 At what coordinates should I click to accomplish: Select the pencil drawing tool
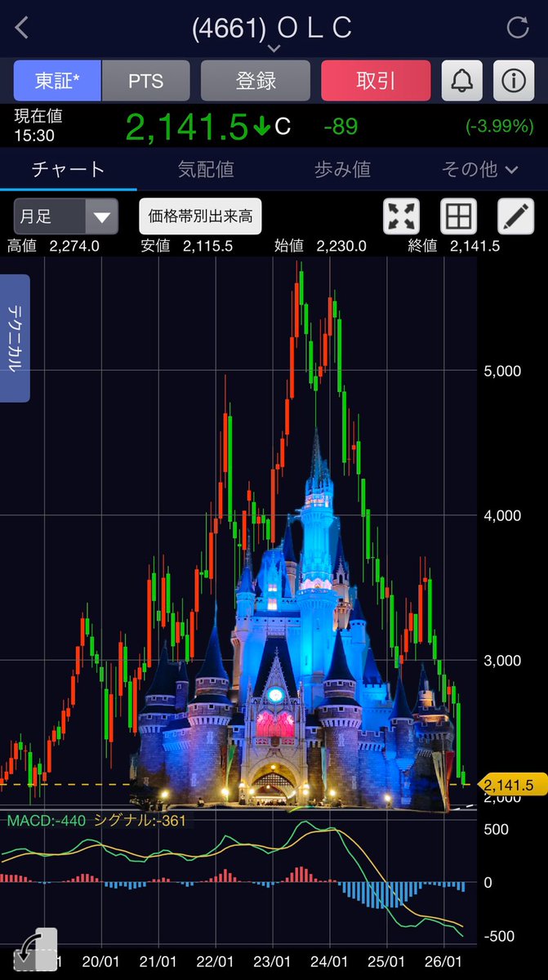click(x=515, y=216)
